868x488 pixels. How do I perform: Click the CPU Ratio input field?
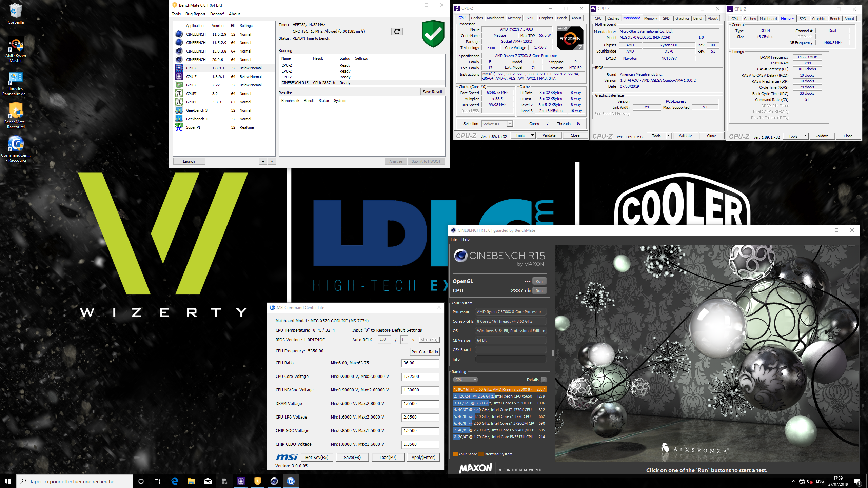420,363
